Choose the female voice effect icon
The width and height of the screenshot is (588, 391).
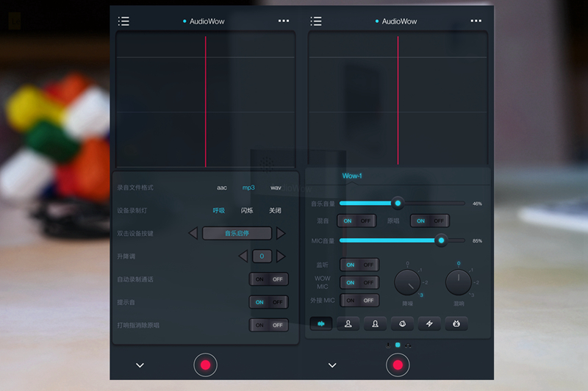tap(375, 323)
